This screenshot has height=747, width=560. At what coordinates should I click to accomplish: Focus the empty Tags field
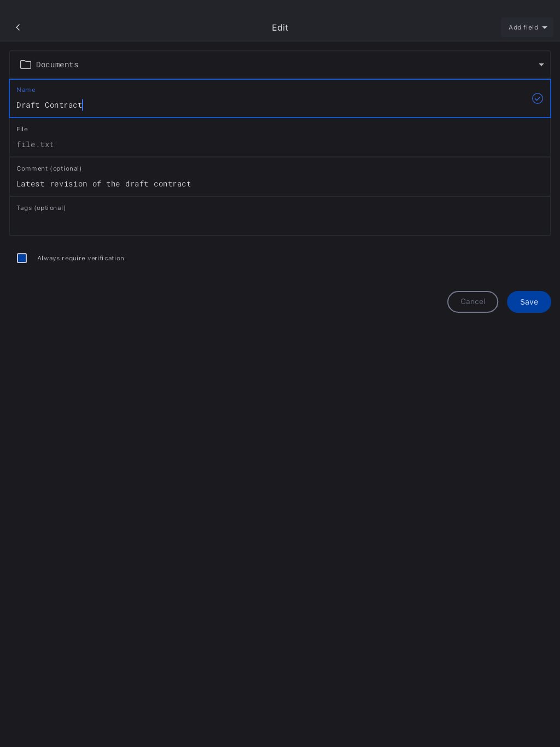(273, 222)
